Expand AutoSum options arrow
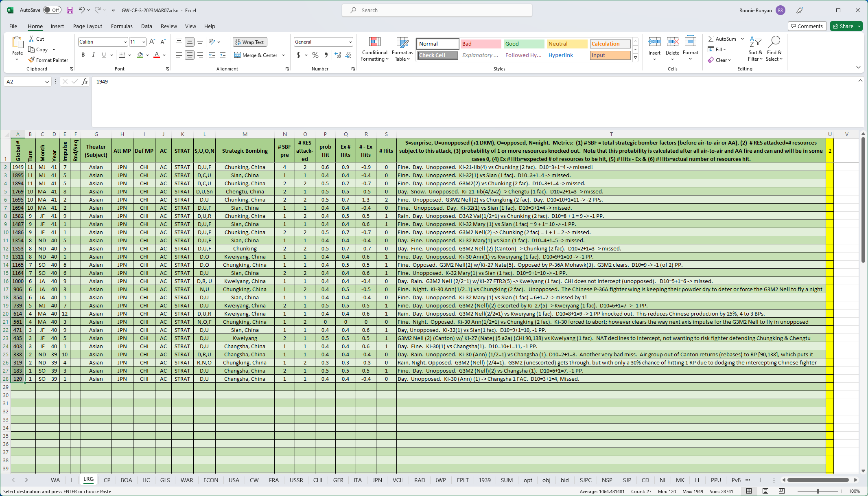This screenshot has width=868, height=496. [742, 39]
